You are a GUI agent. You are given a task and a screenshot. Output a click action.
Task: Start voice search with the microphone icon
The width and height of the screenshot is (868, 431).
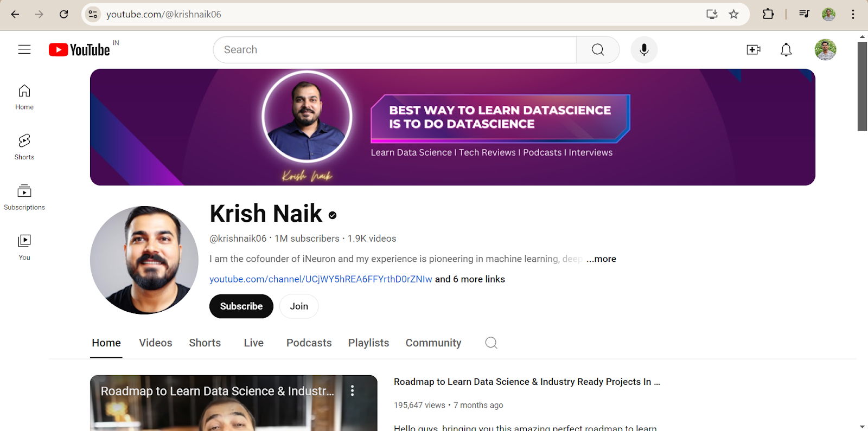(644, 50)
